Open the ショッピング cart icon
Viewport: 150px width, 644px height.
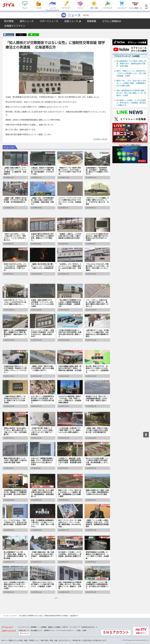coord(121,5)
